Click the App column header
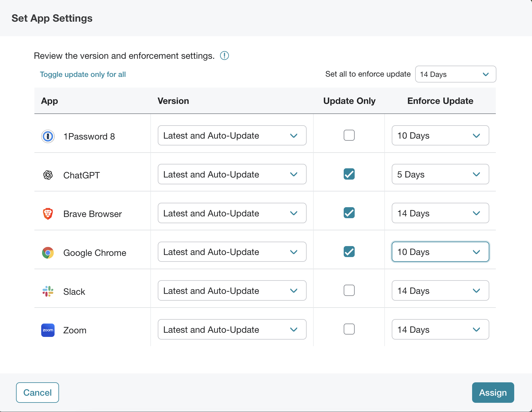This screenshot has height=412, width=532. point(50,101)
